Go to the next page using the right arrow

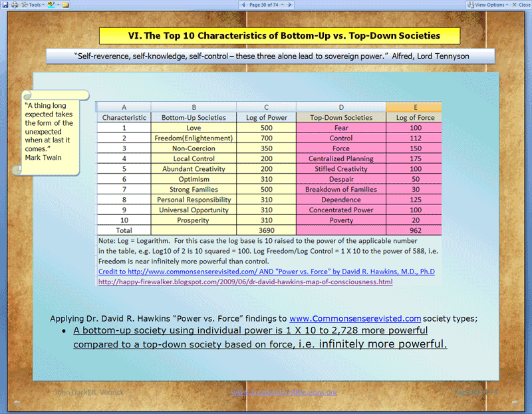291,4
